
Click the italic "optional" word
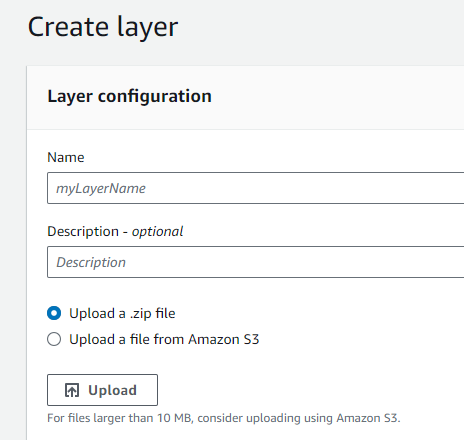[x=157, y=231]
